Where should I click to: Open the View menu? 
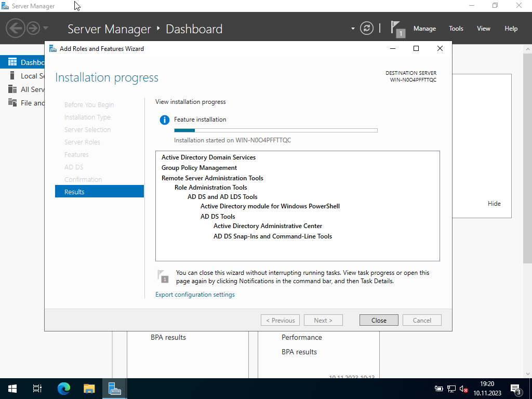(484, 29)
